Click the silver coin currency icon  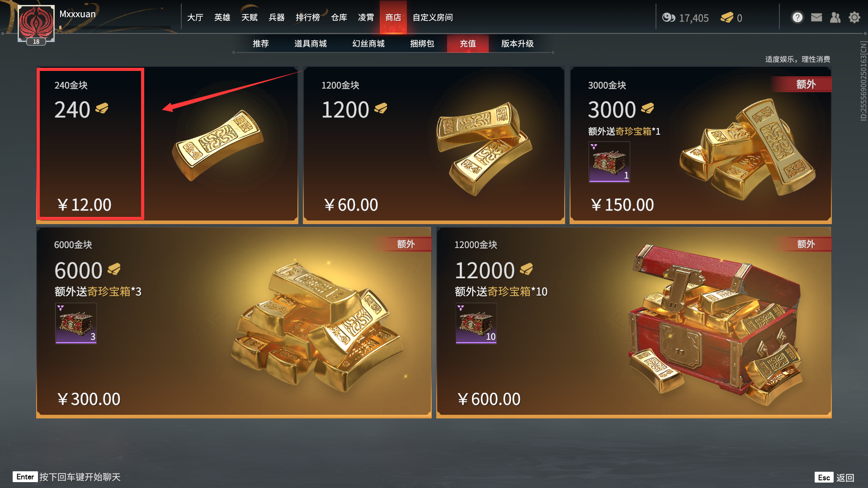pyautogui.click(x=669, y=18)
